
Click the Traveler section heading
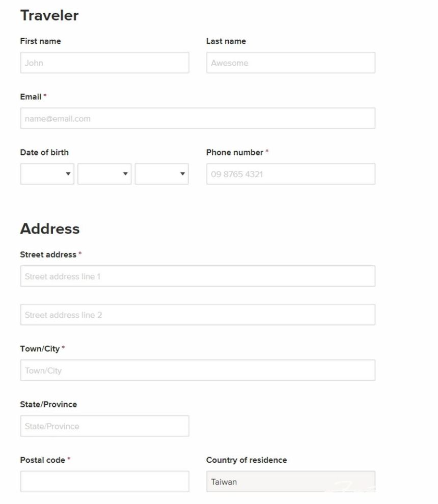49,15
